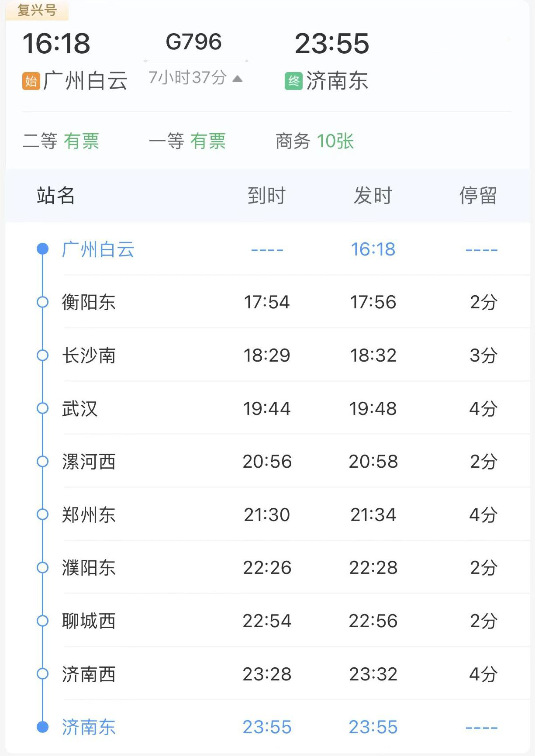
Task: Select the 广州白云 filled timeline dot
Action: tap(42, 249)
